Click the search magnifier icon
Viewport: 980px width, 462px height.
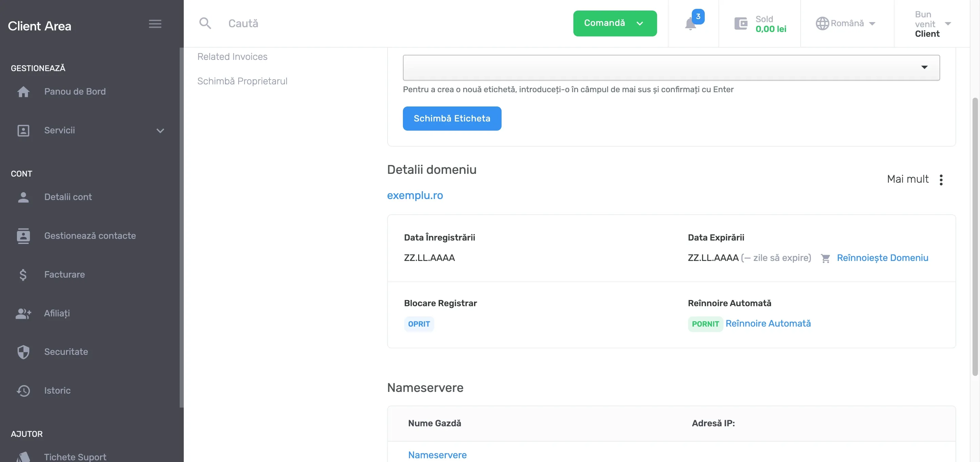[205, 23]
